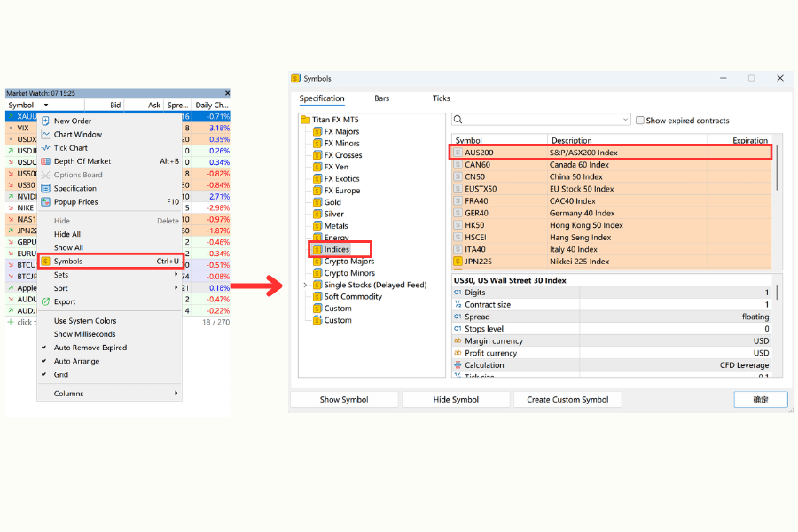
Task: Click the Tick Chart icon
Action: [45, 148]
